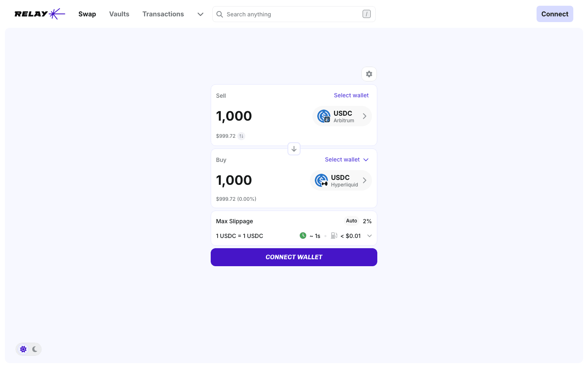Open the Vaults page
This screenshot has height=368, width=588.
119,14
